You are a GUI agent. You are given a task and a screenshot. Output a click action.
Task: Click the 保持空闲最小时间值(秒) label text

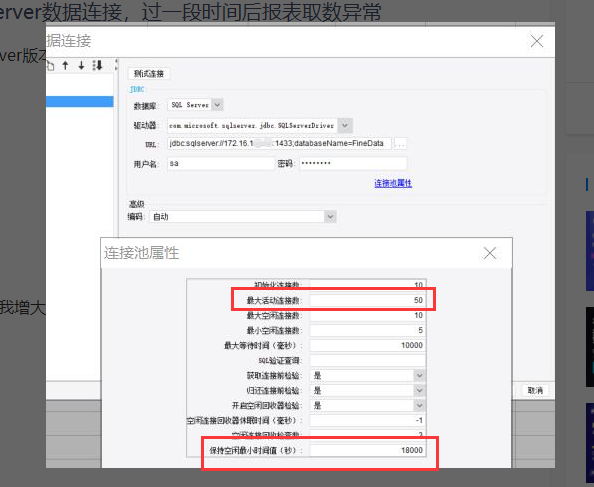click(x=256, y=451)
